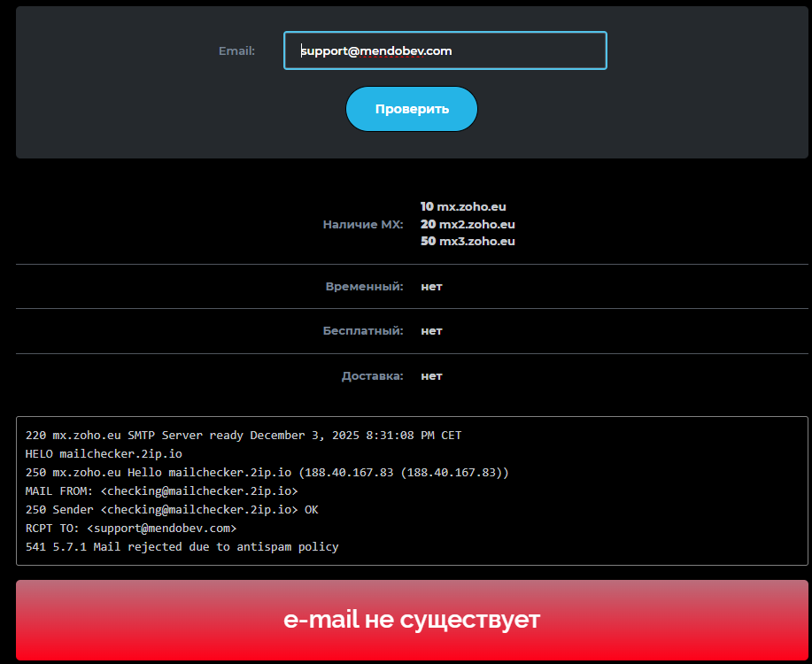
Task: Select the '10 mx.zoho.eu' MX record
Action: tap(463, 206)
